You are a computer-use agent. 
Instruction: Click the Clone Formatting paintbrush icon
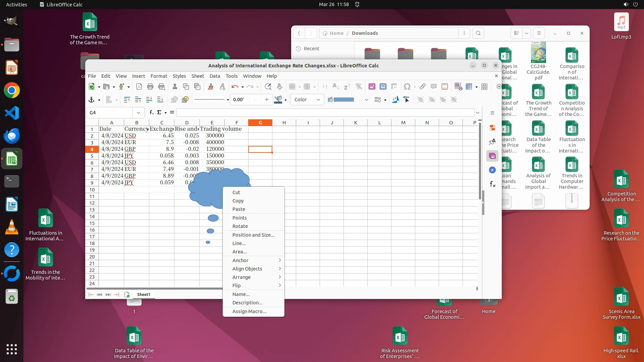point(211,86)
